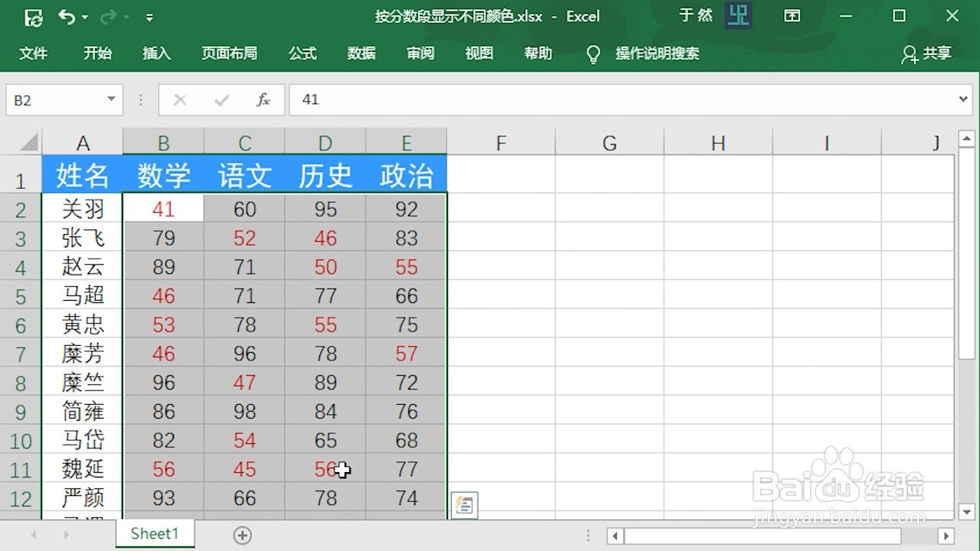
Task: Click the user avatar icon in title bar
Action: [x=737, y=15]
